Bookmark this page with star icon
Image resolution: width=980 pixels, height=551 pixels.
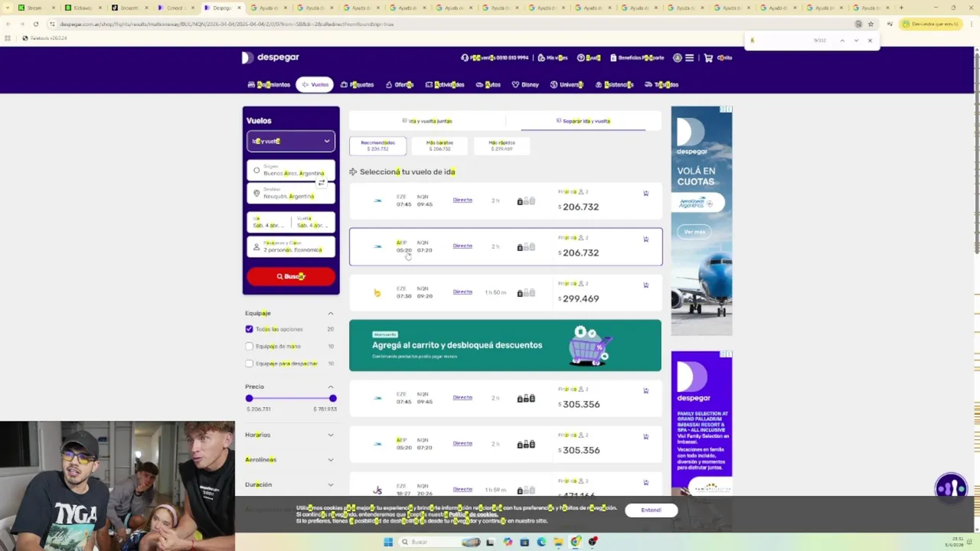[x=871, y=24]
